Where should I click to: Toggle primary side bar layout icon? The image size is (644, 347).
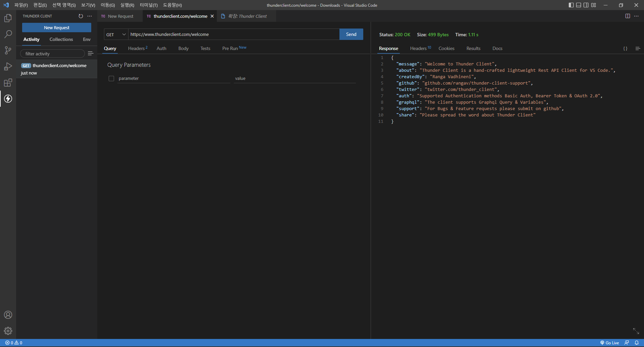[x=571, y=5]
